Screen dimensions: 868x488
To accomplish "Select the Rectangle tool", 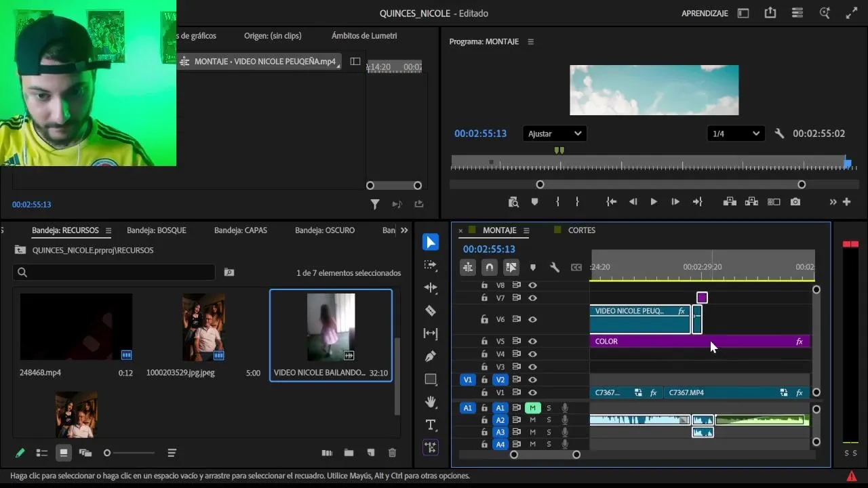I will tap(431, 379).
